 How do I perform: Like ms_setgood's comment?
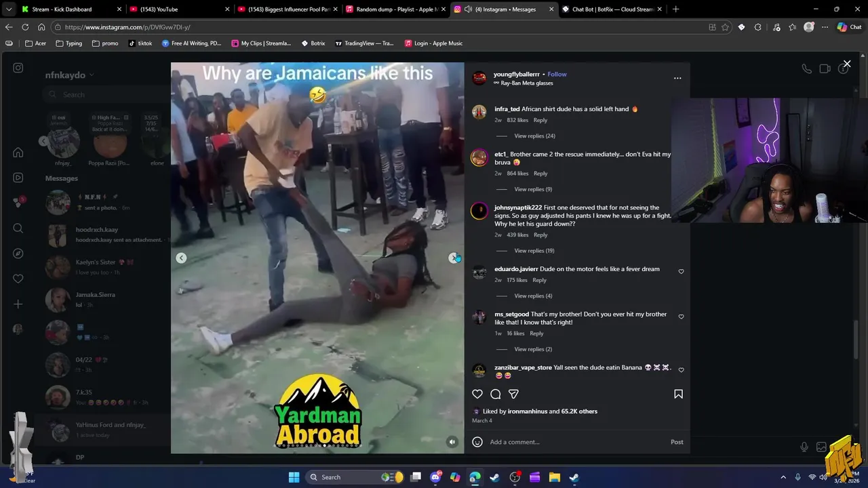[x=682, y=317]
